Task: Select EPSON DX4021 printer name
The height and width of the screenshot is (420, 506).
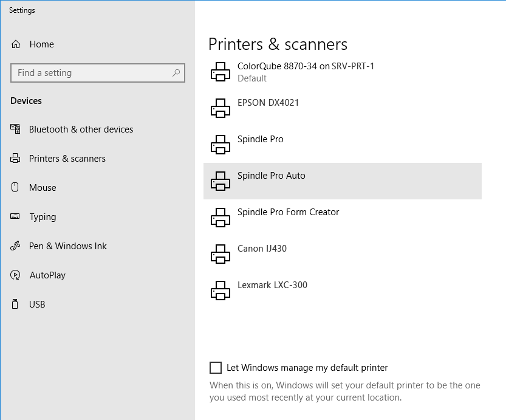Action: pyautogui.click(x=268, y=103)
